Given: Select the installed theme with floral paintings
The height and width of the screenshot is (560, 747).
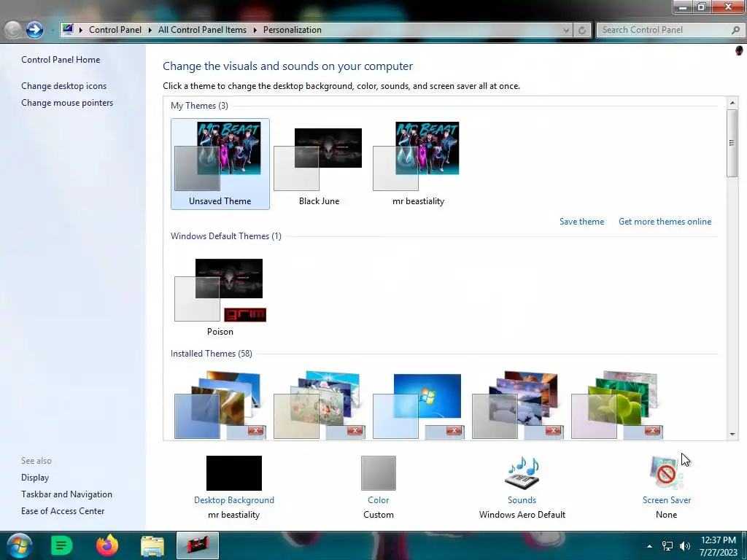Looking at the screenshot, I should [x=320, y=405].
